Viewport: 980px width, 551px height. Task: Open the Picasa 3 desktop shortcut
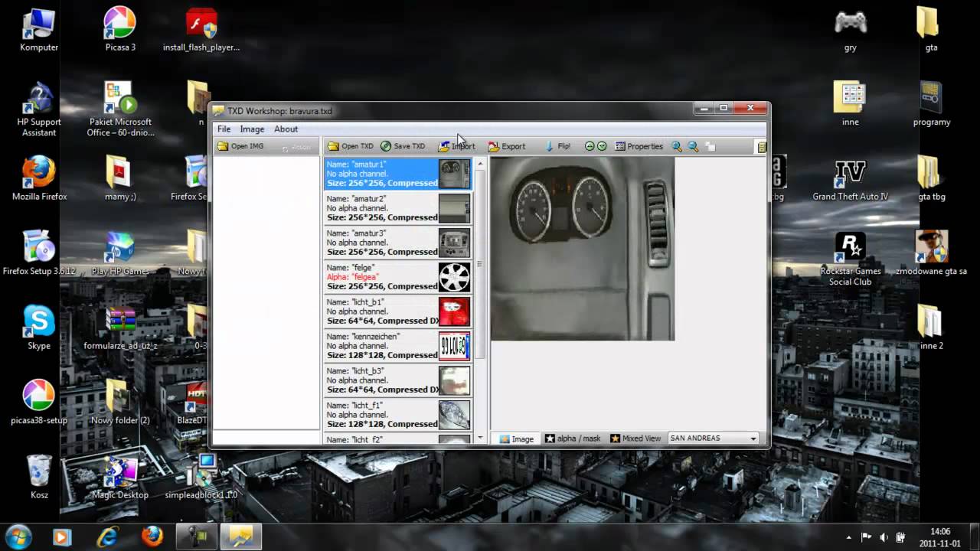120,31
